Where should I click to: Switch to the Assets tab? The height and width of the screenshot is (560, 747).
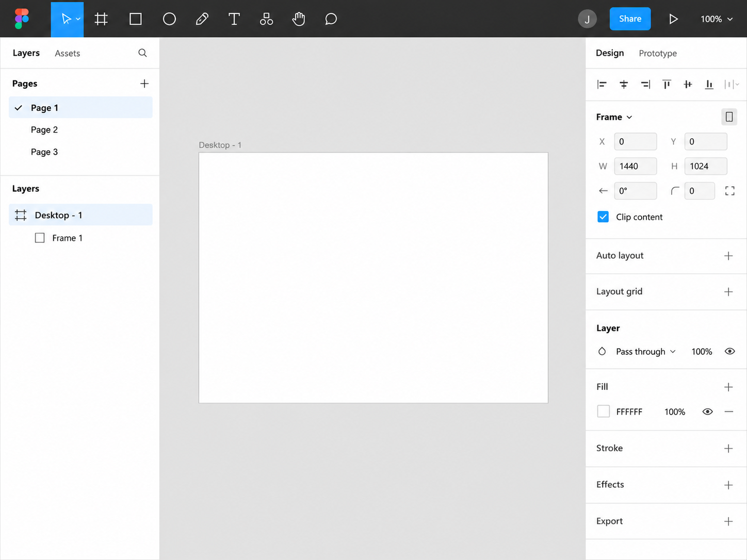click(x=68, y=53)
